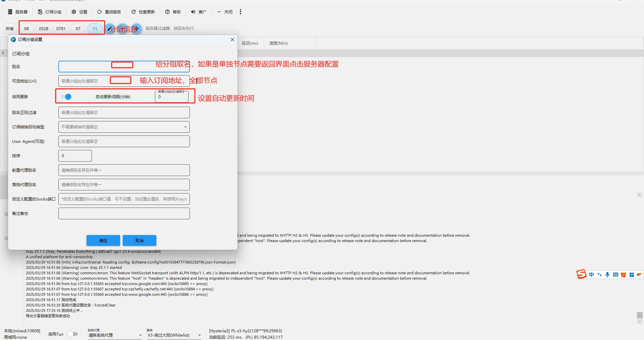Select the 0528 subscription group tab
Image resolution: width=644 pixels, height=340 pixels.
point(44,29)
